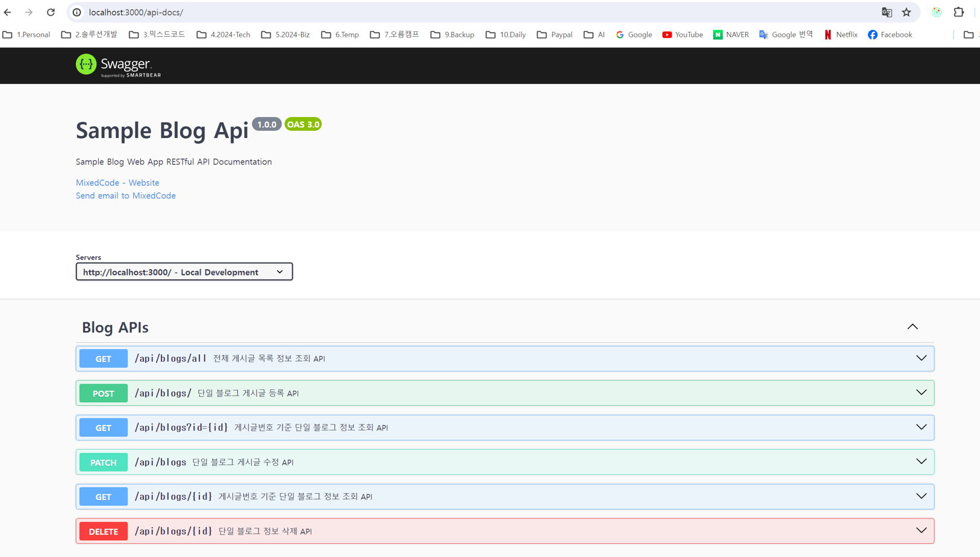
Task: Open the 4.2024-Tech bookmark folder
Action: coord(223,35)
